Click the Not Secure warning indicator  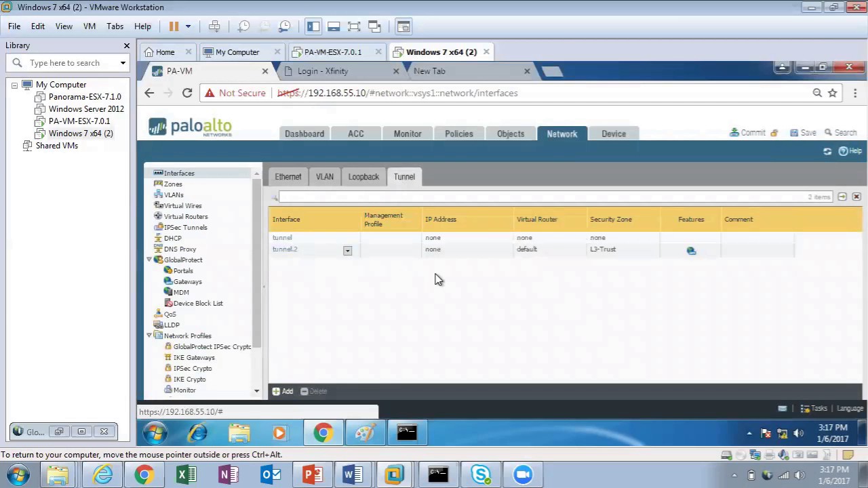click(235, 93)
